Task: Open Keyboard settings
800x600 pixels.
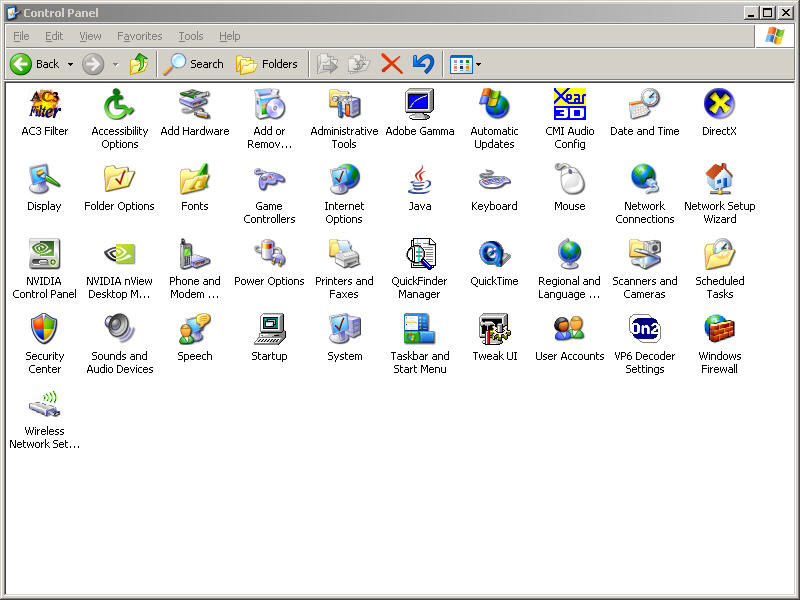Action: point(494,187)
